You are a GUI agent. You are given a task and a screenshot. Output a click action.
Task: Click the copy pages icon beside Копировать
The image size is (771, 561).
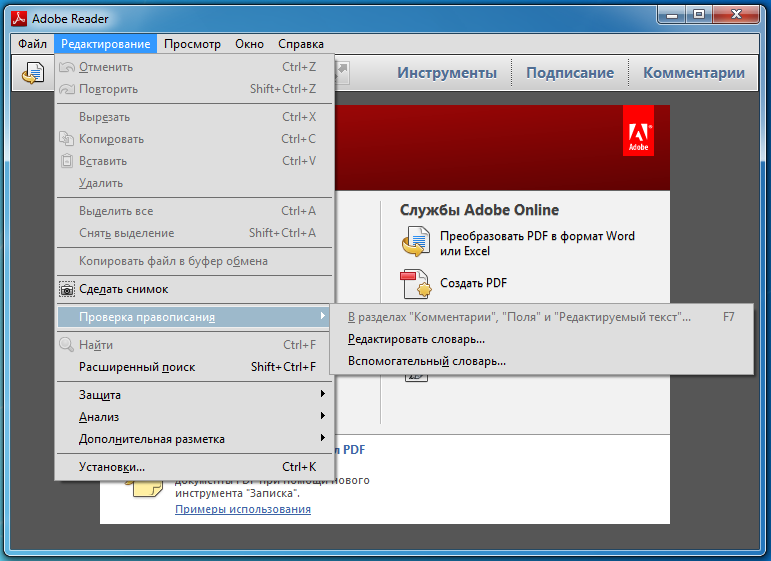[x=67, y=139]
